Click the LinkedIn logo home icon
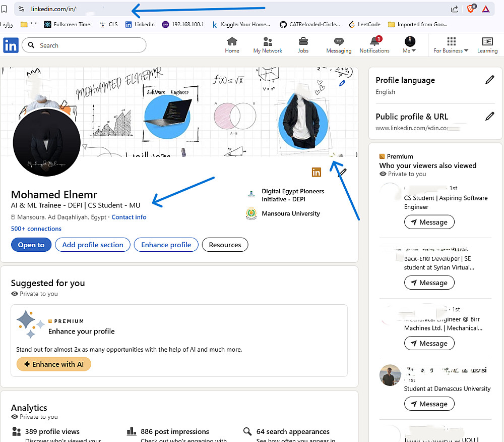Image resolution: width=504 pixels, height=442 pixels. (x=11, y=45)
